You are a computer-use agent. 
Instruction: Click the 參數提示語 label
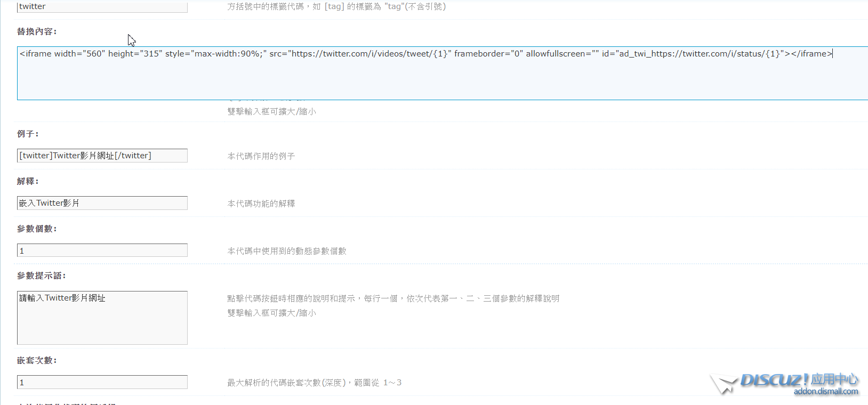pos(41,276)
